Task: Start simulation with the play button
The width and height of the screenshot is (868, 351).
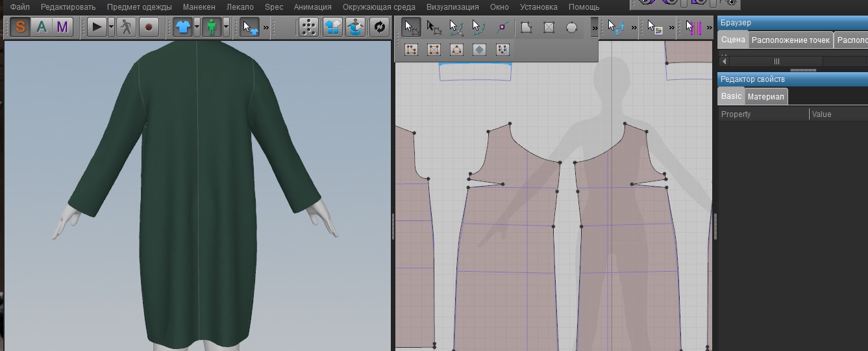Action: click(x=97, y=27)
